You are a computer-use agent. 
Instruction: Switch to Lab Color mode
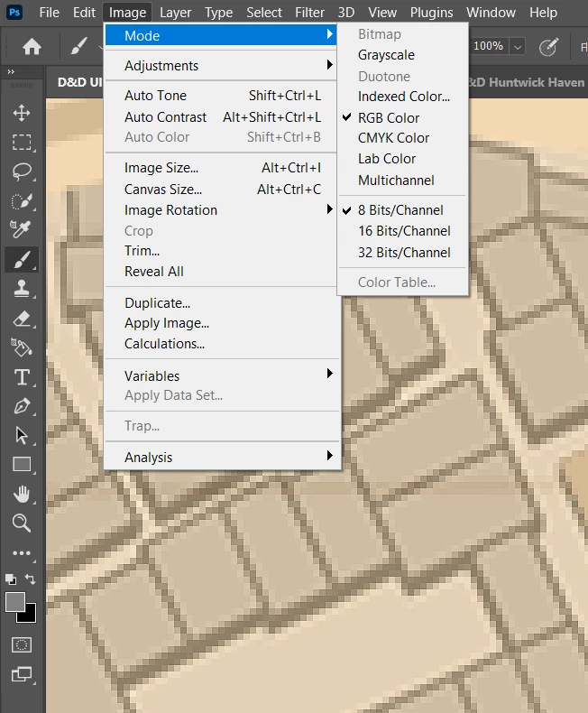387,159
